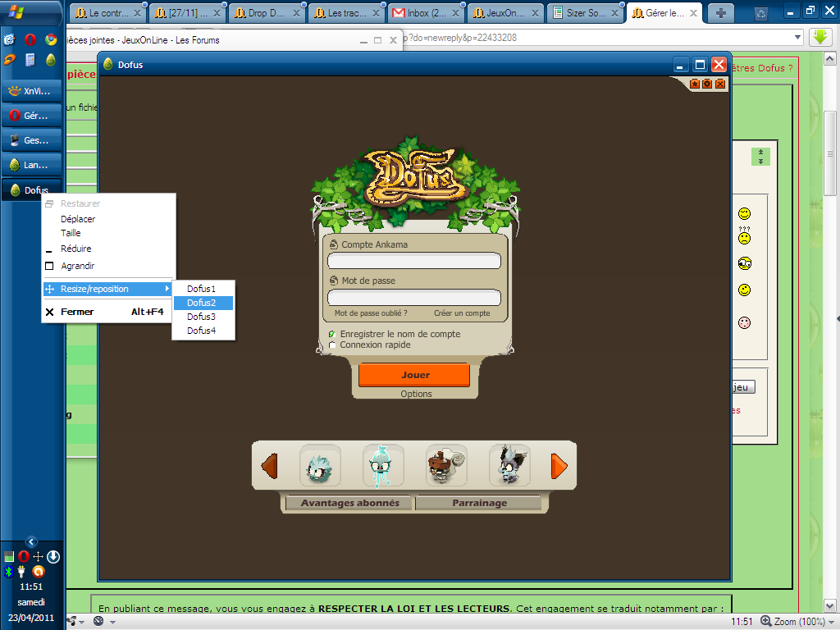Open the Opera Turbo dropdown arrow in status bar
Image resolution: width=840 pixels, height=630 pixels.
click(x=112, y=622)
